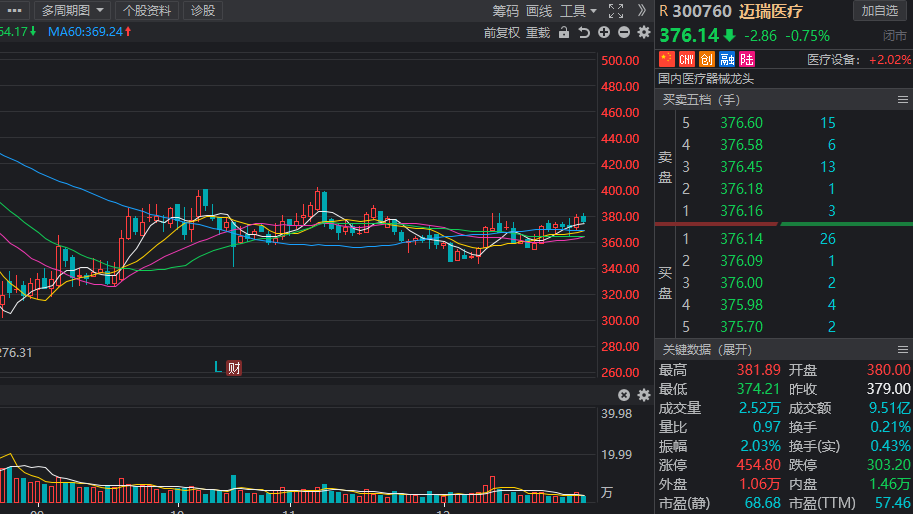The height and width of the screenshot is (514, 913).
Task: Select buy level 5 price 375.70
Action: pos(741,327)
